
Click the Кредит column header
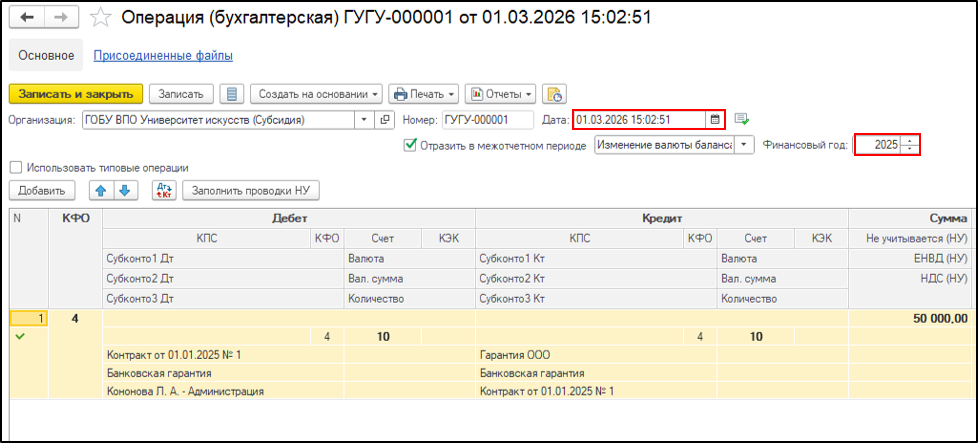tap(662, 218)
